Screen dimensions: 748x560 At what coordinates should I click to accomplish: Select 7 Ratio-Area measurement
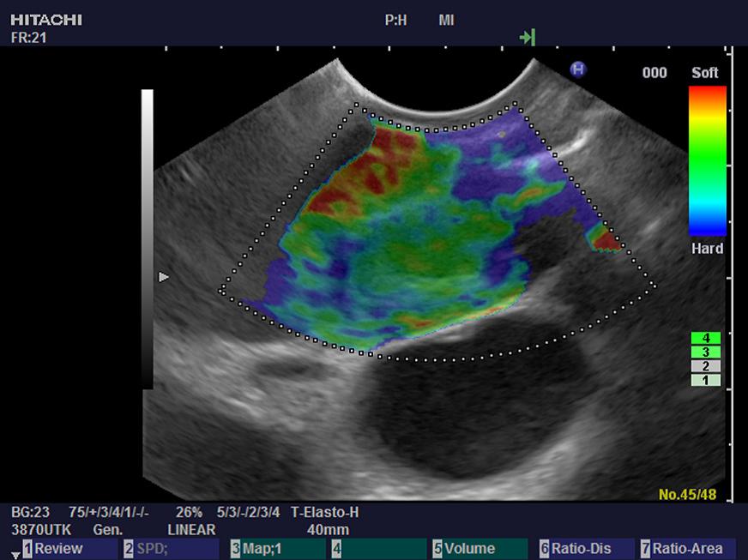click(x=688, y=549)
